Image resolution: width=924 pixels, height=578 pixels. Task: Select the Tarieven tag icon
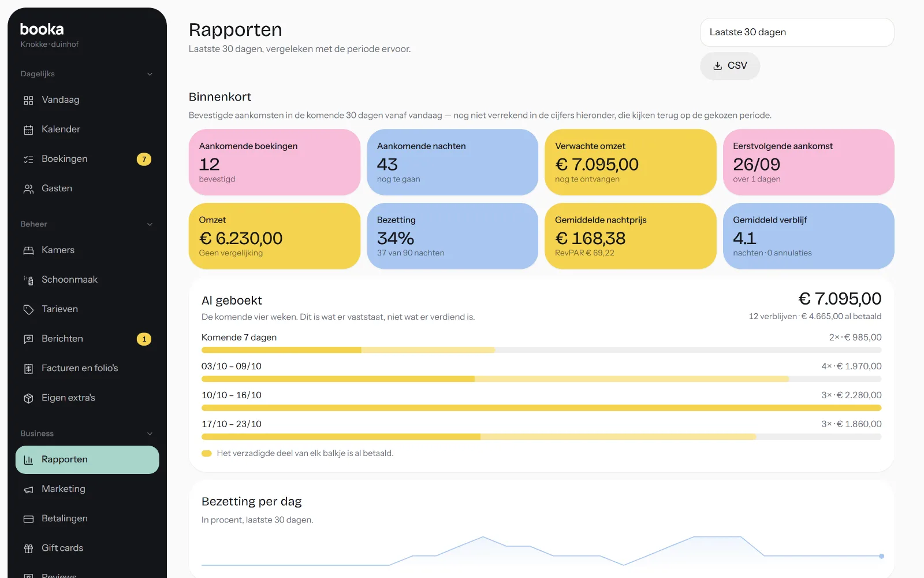click(x=28, y=309)
